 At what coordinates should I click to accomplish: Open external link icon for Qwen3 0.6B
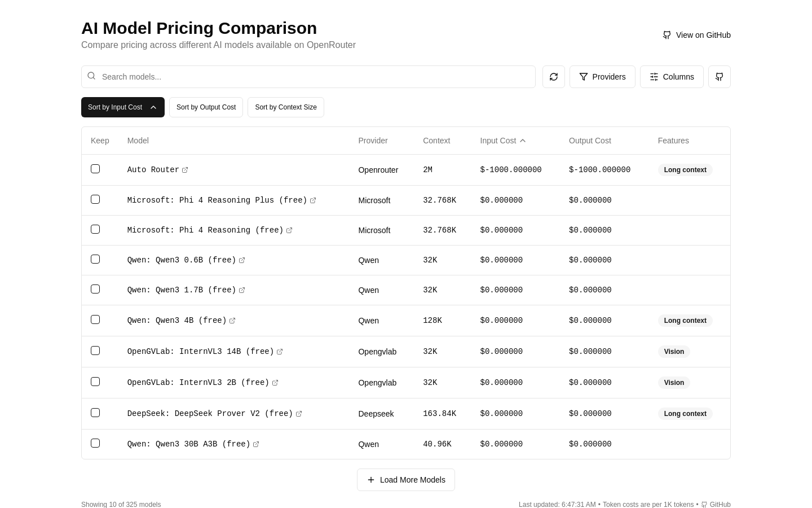(x=242, y=260)
